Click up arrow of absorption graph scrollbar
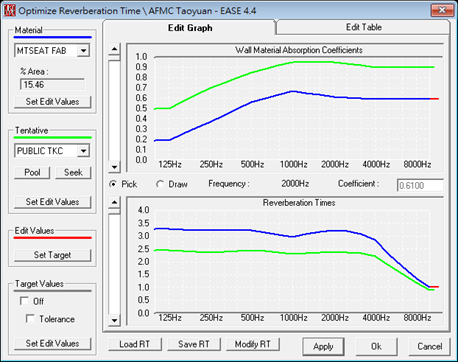 (114, 49)
